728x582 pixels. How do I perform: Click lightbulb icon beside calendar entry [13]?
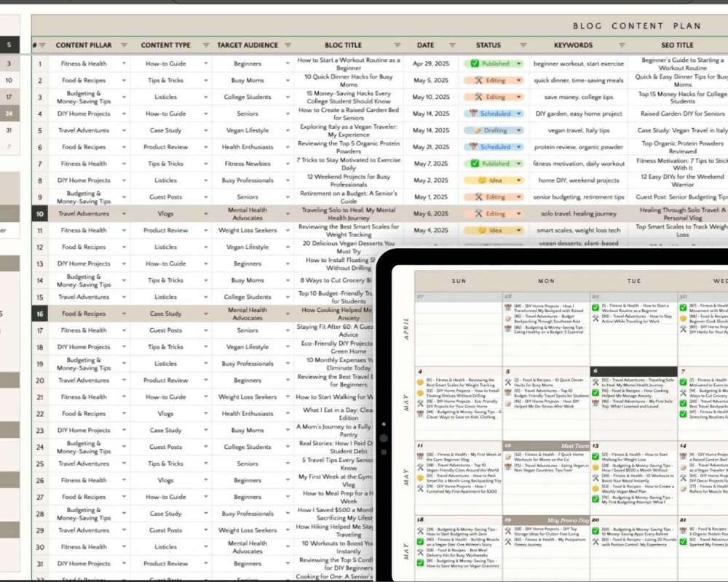[420, 393]
